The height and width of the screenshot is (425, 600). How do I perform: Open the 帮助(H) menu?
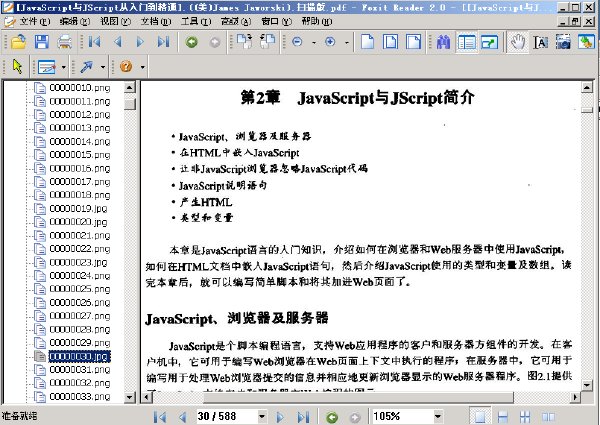click(316, 21)
